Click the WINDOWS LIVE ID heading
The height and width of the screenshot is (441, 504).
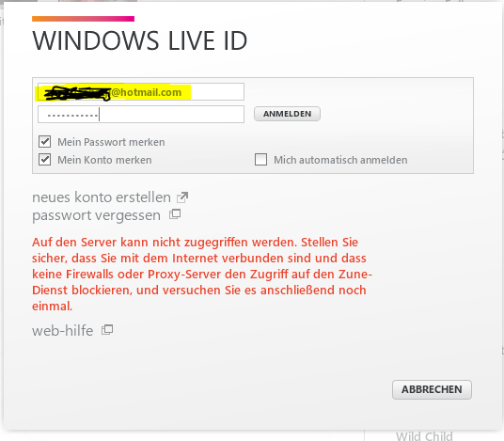[140, 40]
